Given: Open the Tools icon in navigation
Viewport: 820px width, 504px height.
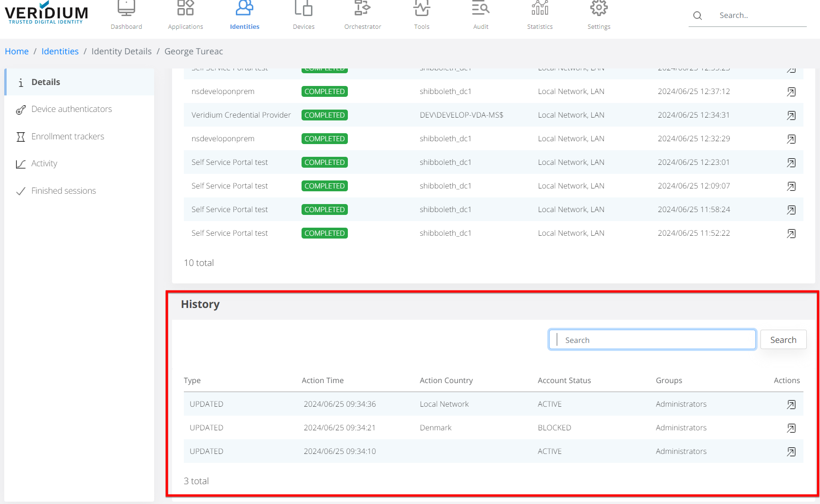Looking at the screenshot, I should [422, 9].
